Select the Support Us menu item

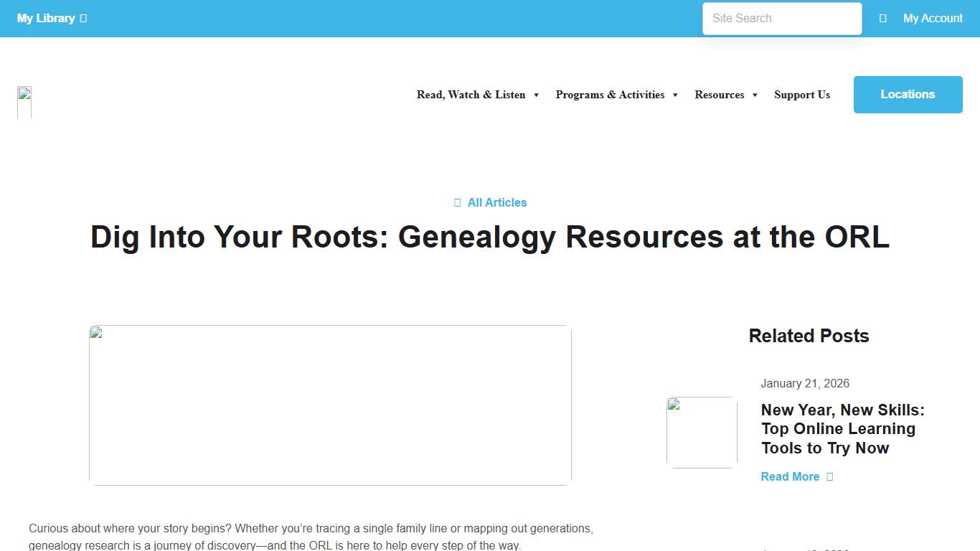pyautogui.click(x=802, y=95)
